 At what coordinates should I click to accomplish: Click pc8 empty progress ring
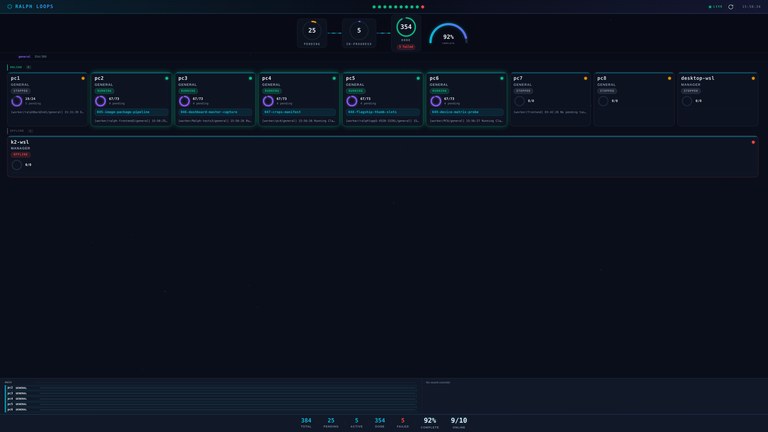(x=603, y=101)
